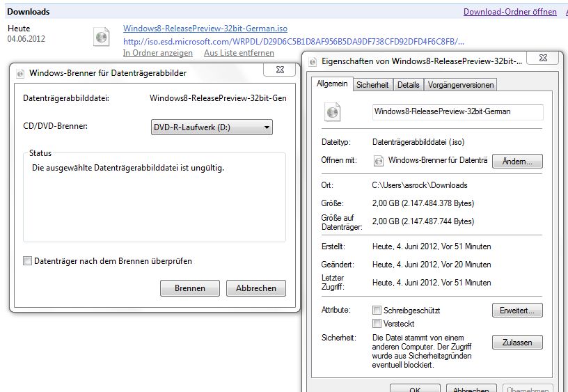This screenshot has height=392, width=568.
Task: Confirm Eigenschaften dialog with OK
Action: [415, 389]
